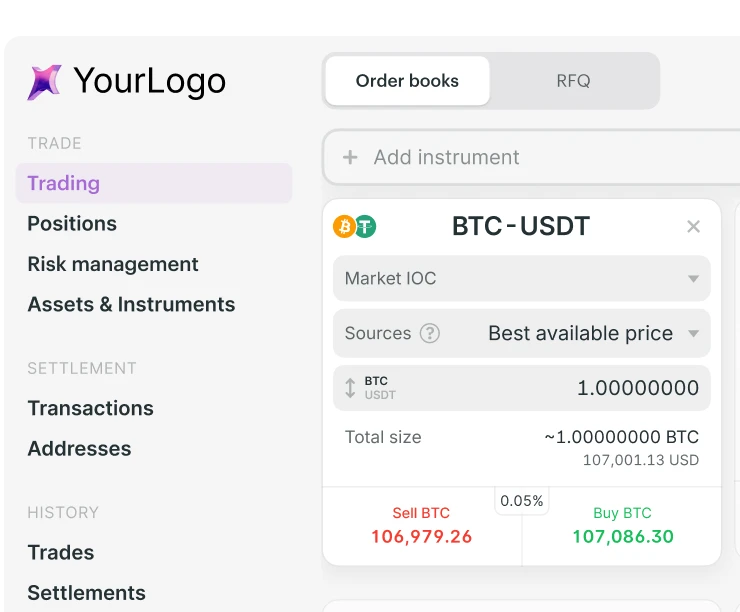Click the green Tether coin icon
The image size is (740, 612).
tap(365, 227)
